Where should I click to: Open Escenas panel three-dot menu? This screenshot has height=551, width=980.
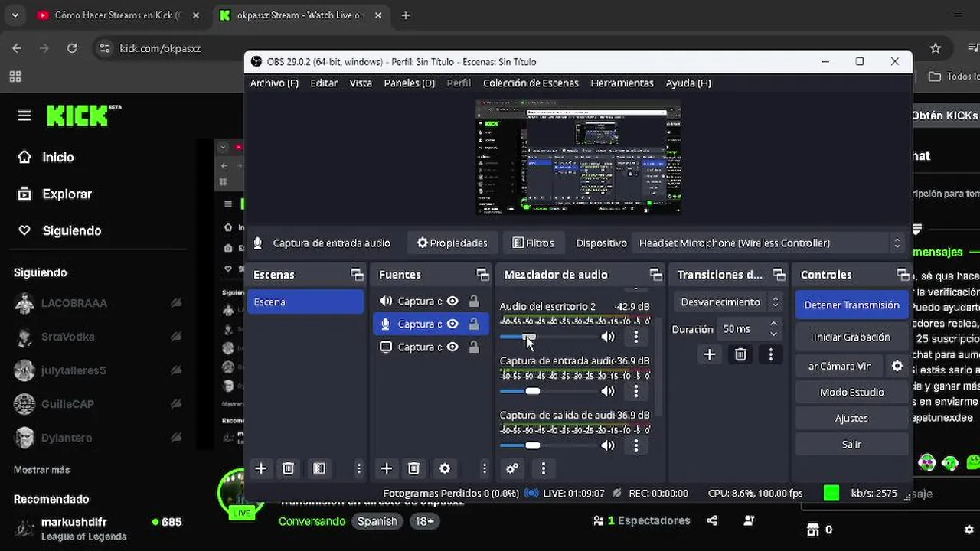click(358, 468)
